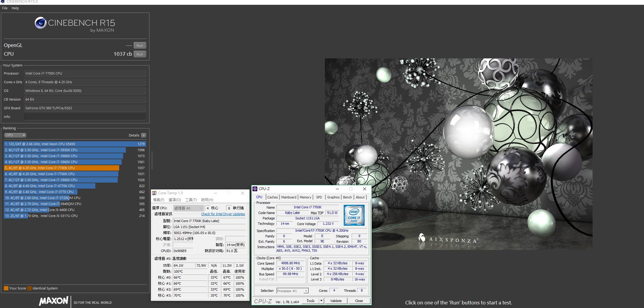Click the Cinebench R15 logo icon
Image resolution: width=644 pixels, height=308 pixels.
coord(41,23)
